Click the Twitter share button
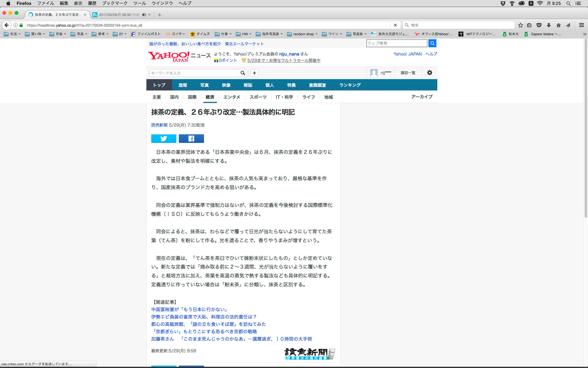588x368 pixels. coord(164,139)
